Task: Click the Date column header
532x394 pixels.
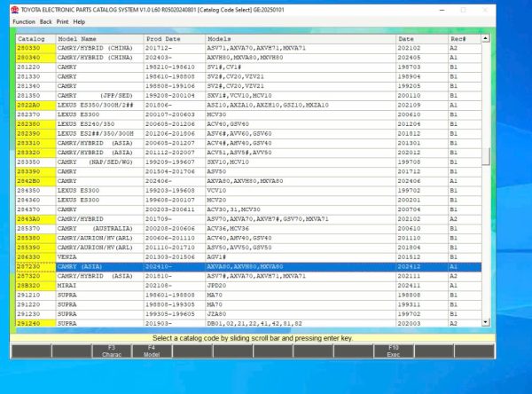Action: pos(422,39)
